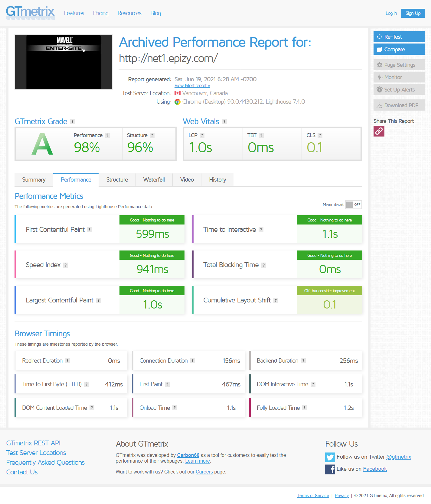Viewport: 431px width, 504px height.
Task: Switch to the Waterfall tab
Action: click(154, 180)
